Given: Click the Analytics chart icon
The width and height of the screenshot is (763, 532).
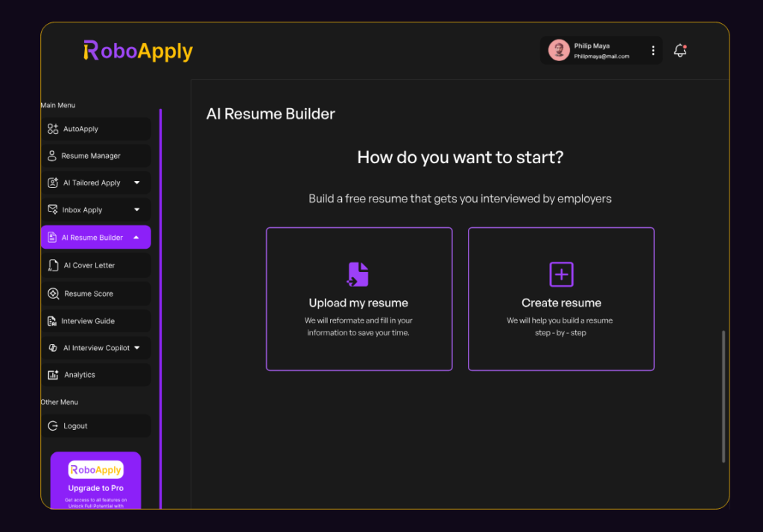Looking at the screenshot, I should click(x=53, y=375).
